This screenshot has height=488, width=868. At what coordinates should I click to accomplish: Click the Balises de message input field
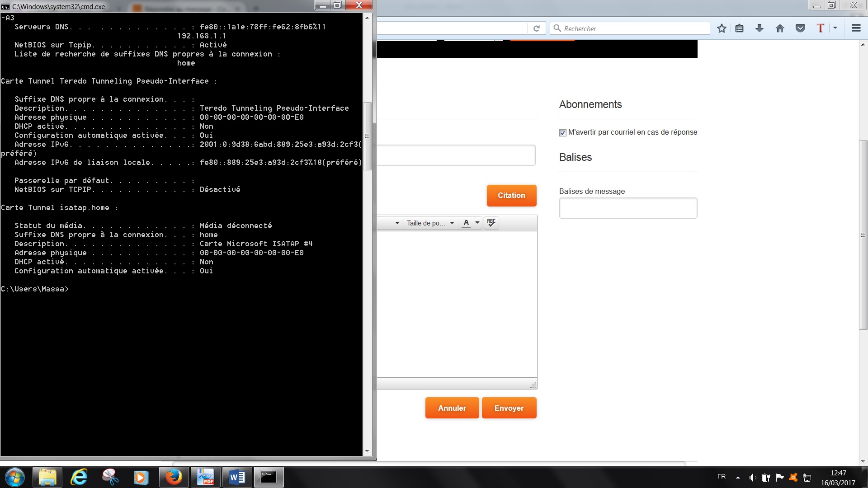[x=628, y=208]
